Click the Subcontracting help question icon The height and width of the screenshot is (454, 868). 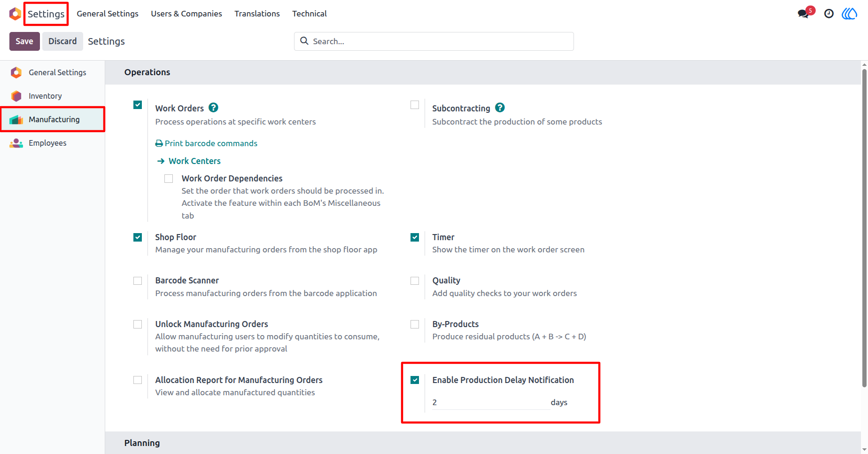tap(500, 108)
